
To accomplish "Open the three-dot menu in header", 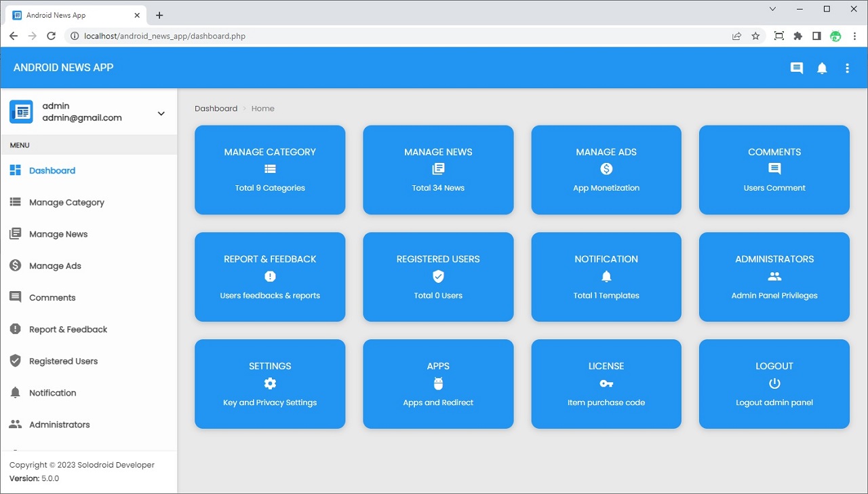I will 847,68.
